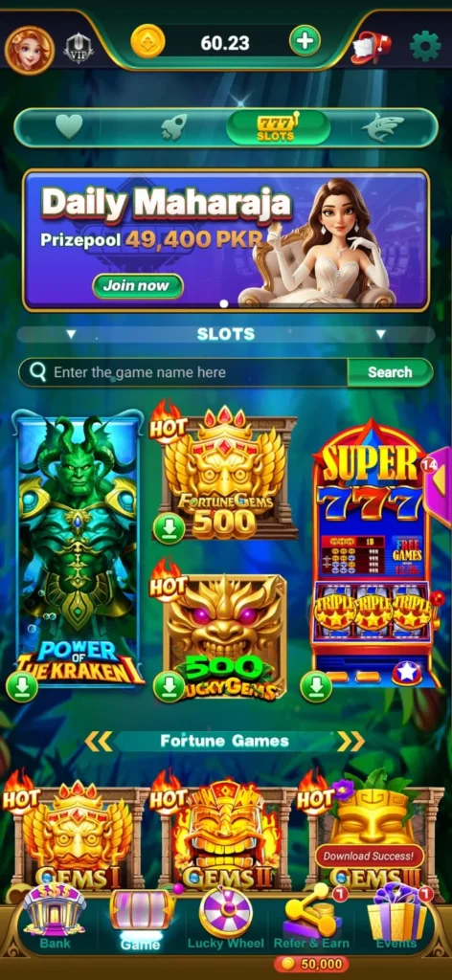Image resolution: width=452 pixels, height=980 pixels.
Task: Expand the left SLOTS dropdown arrow
Action: coord(71,334)
